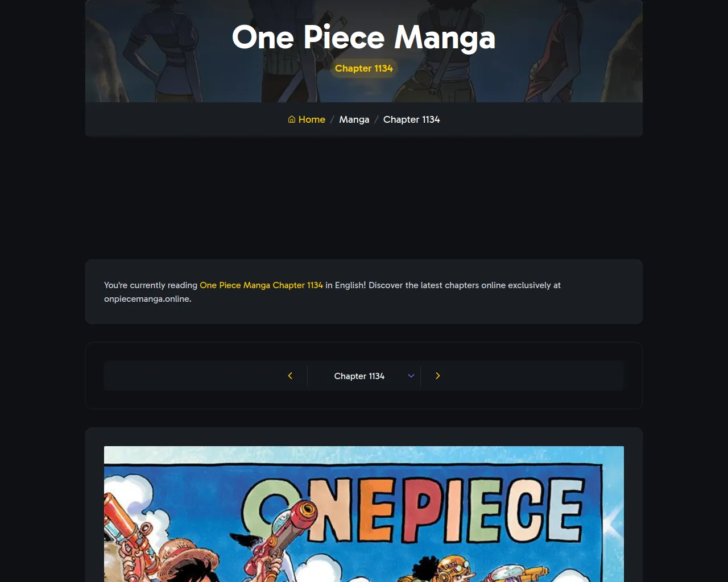
Task: Select the Chapter 1134 breadcrumb item
Action: tap(411, 119)
